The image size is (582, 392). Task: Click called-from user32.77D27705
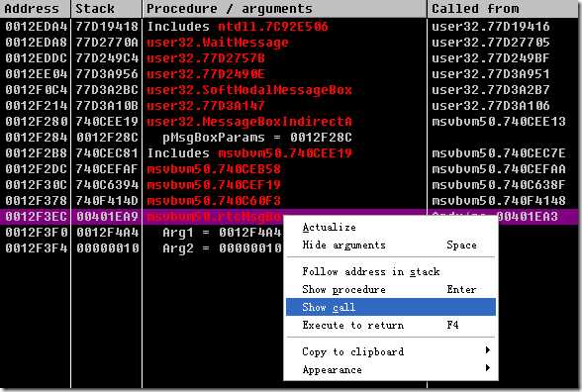click(490, 43)
